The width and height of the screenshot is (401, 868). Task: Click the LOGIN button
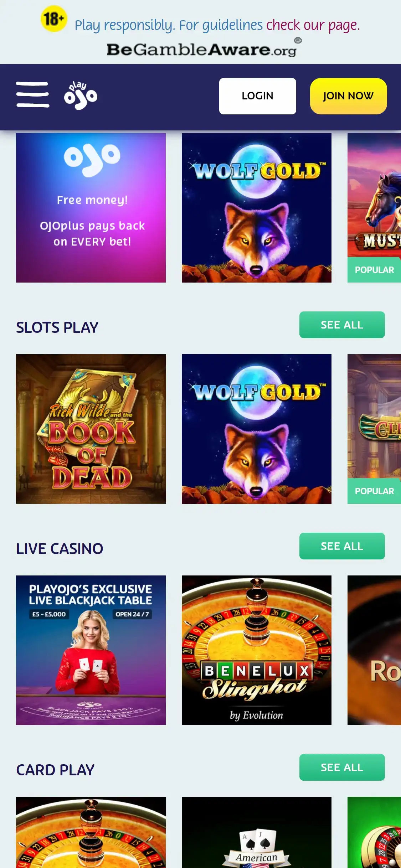coord(257,96)
